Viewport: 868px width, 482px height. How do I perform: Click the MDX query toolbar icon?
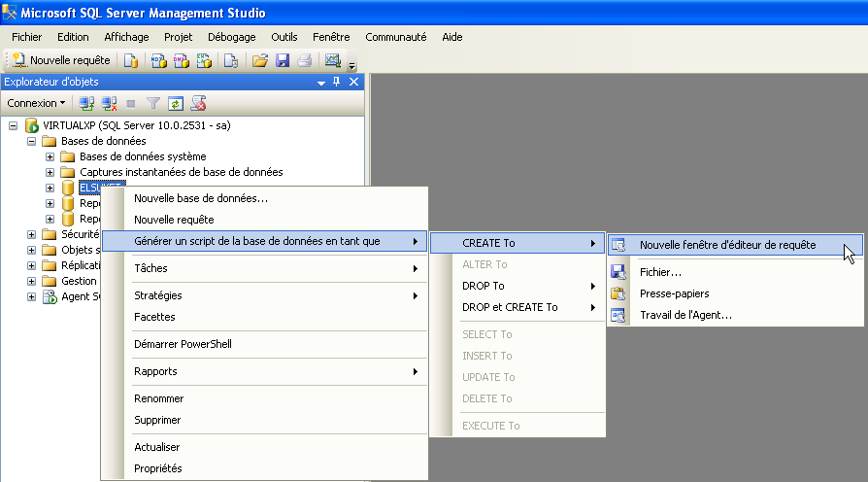pos(159,60)
